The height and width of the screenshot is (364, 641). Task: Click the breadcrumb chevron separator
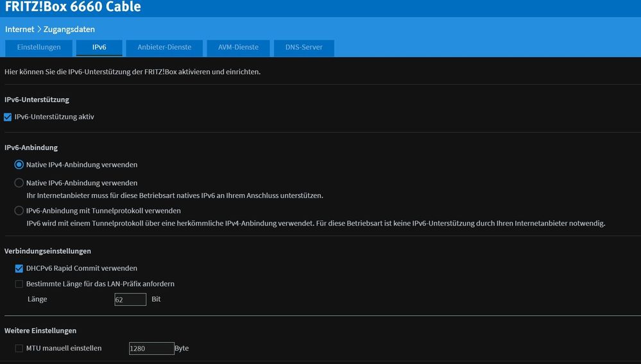[x=39, y=29]
